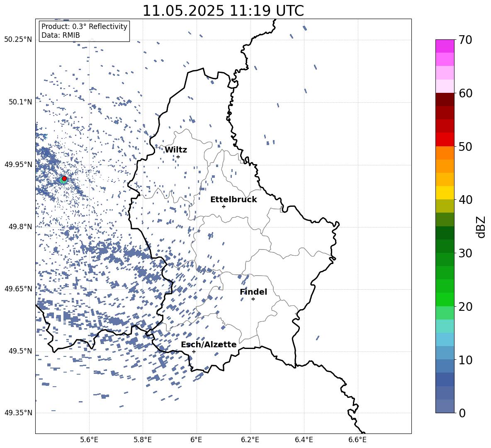Click the dBZ colorbar axis label
The height and width of the screenshot is (448, 491).
click(x=481, y=227)
